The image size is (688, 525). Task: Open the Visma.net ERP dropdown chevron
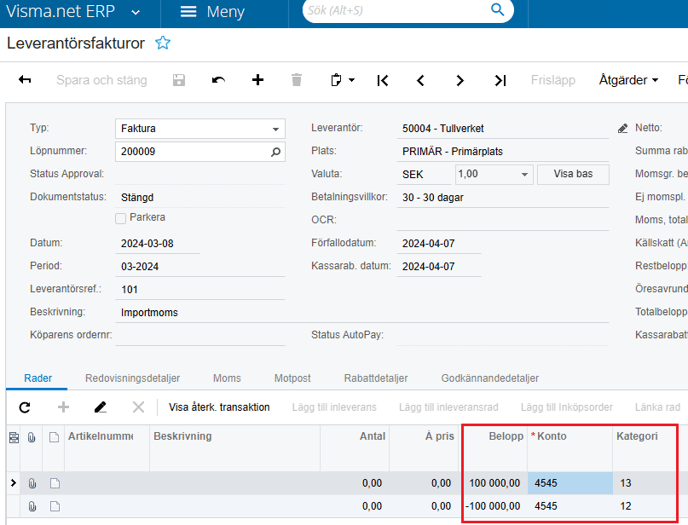pyautogui.click(x=136, y=13)
